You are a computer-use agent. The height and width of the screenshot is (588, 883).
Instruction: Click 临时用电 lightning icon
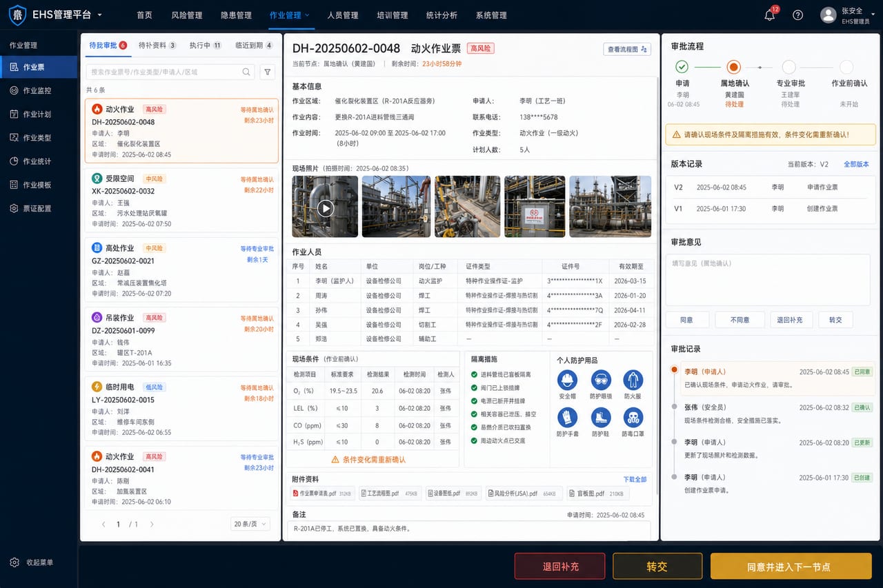97,387
